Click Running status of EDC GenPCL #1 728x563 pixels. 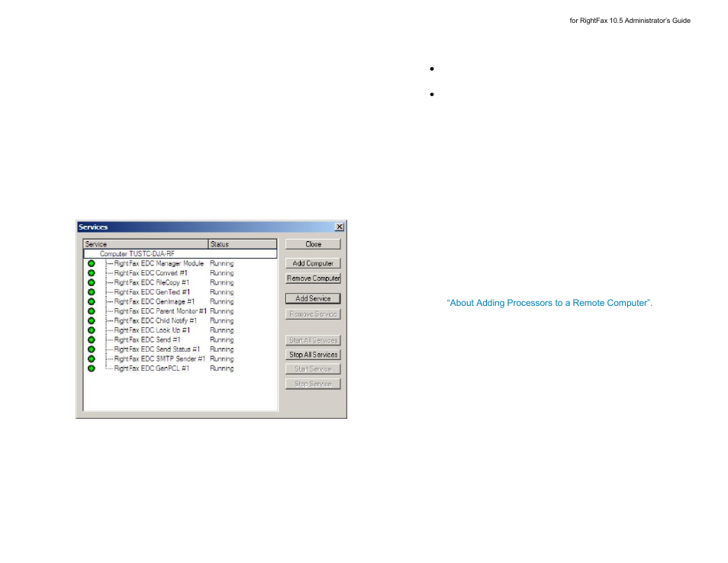(221, 368)
